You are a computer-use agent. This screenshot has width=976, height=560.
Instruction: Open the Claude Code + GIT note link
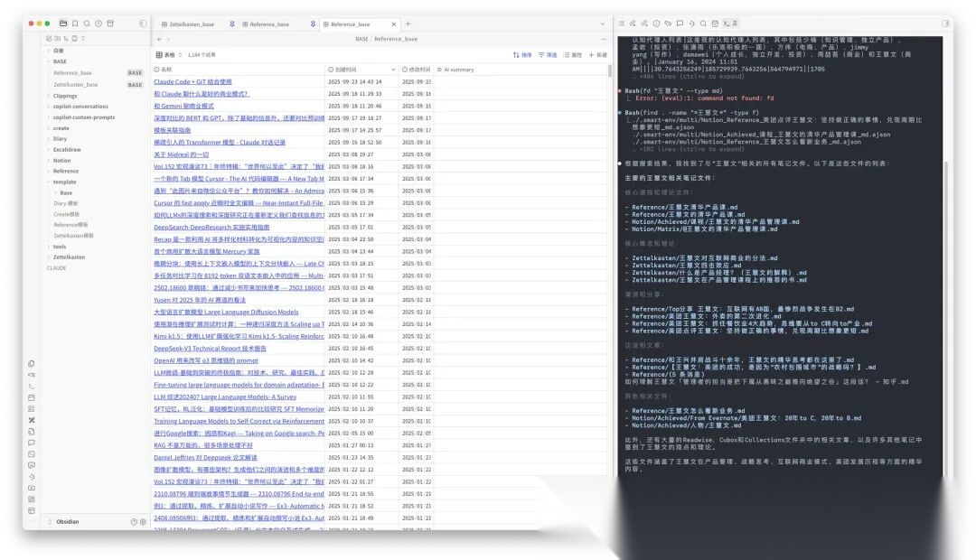pos(193,81)
